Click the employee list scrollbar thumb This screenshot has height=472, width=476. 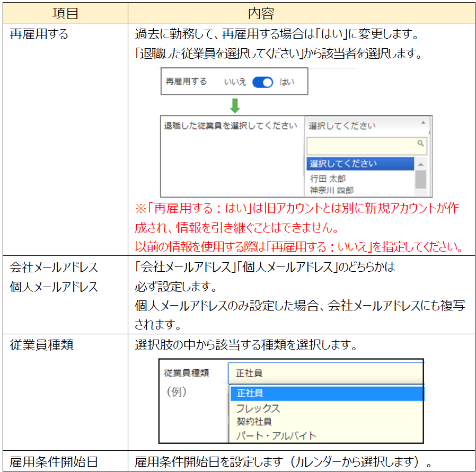point(420,179)
